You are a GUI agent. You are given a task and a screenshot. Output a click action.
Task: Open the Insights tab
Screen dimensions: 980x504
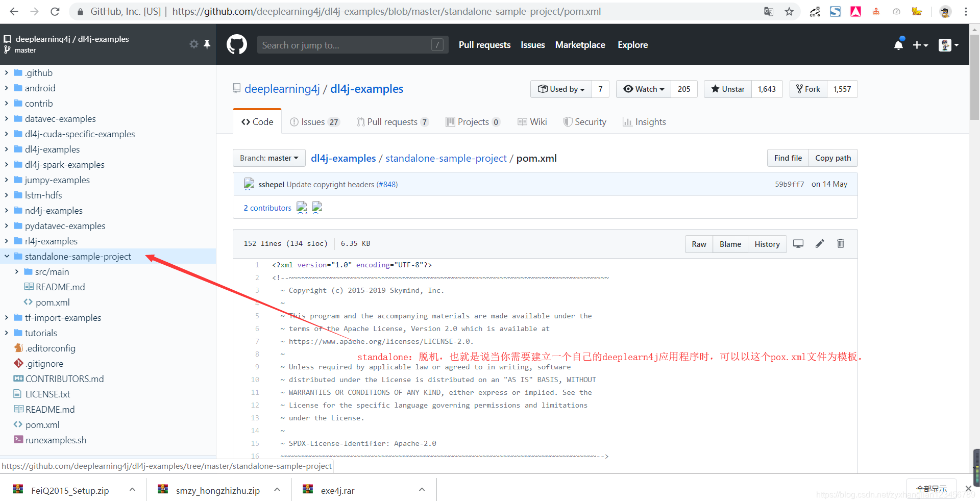[x=644, y=122]
